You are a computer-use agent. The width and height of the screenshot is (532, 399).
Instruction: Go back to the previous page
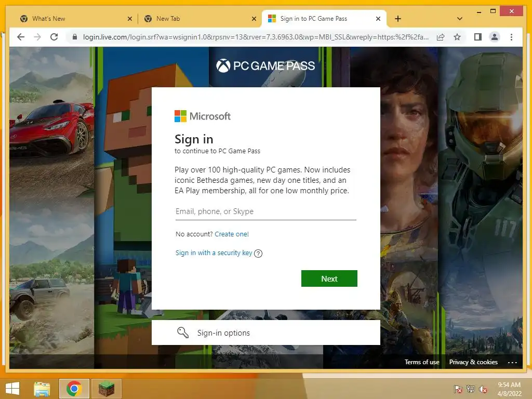21,37
